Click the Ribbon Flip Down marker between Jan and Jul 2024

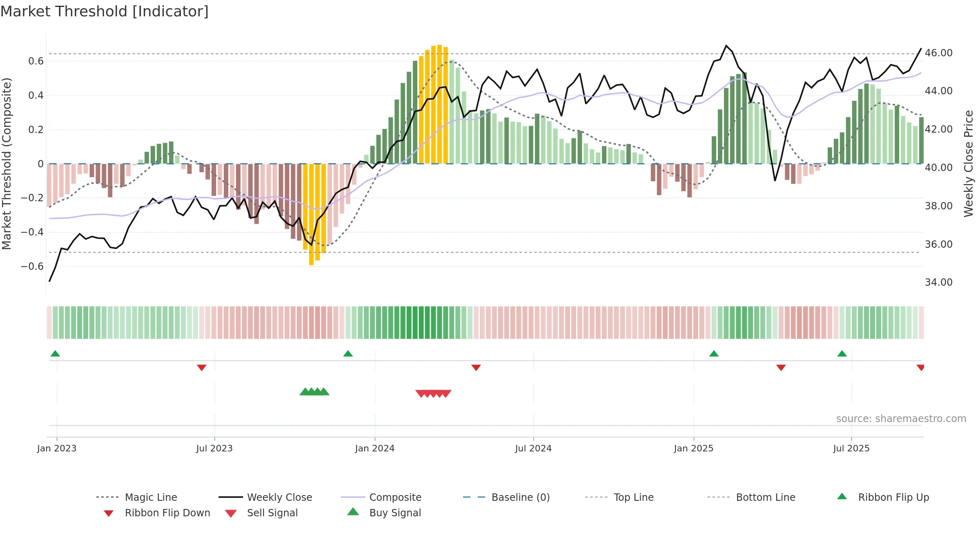476,368
